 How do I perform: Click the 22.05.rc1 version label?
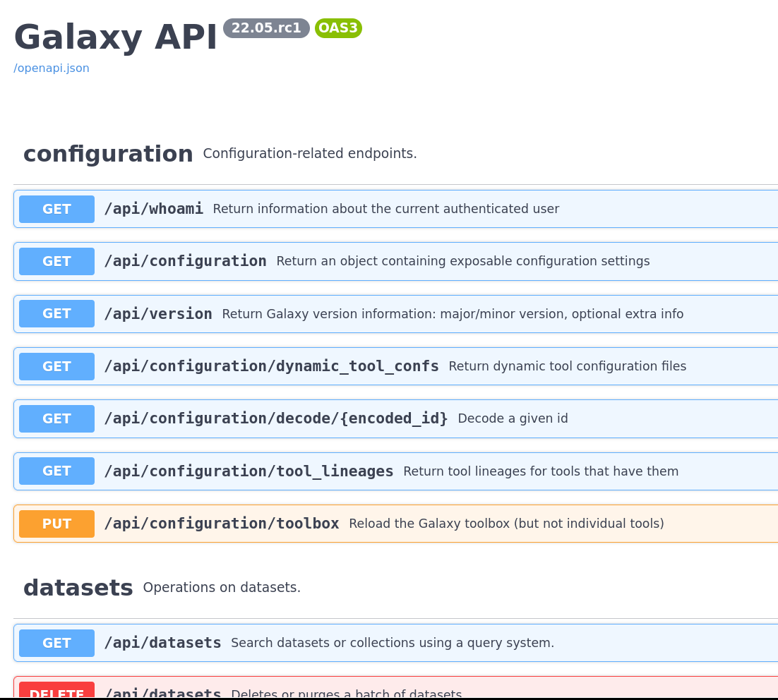[266, 28]
